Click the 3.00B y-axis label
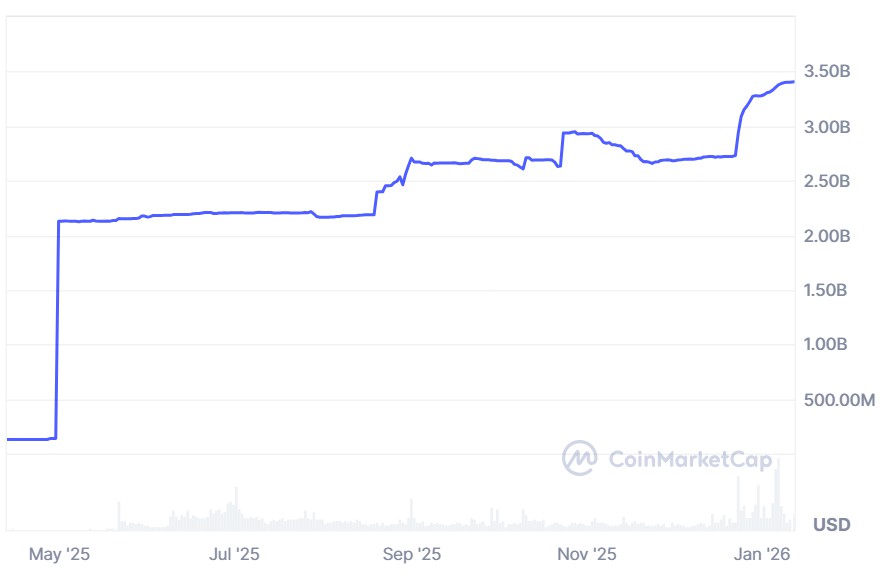The image size is (882, 586). [x=826, y=127]
